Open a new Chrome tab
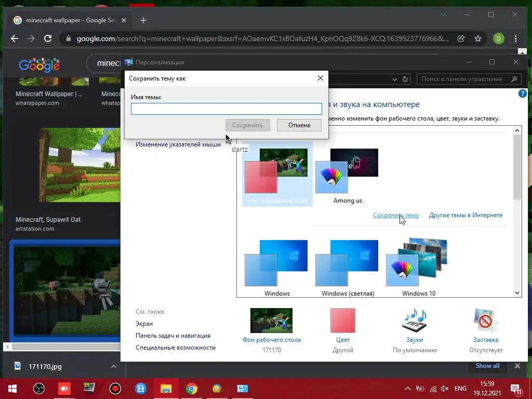Image resolution: width=532 pixels, height=399 pixels. click(x=143, y=20)
